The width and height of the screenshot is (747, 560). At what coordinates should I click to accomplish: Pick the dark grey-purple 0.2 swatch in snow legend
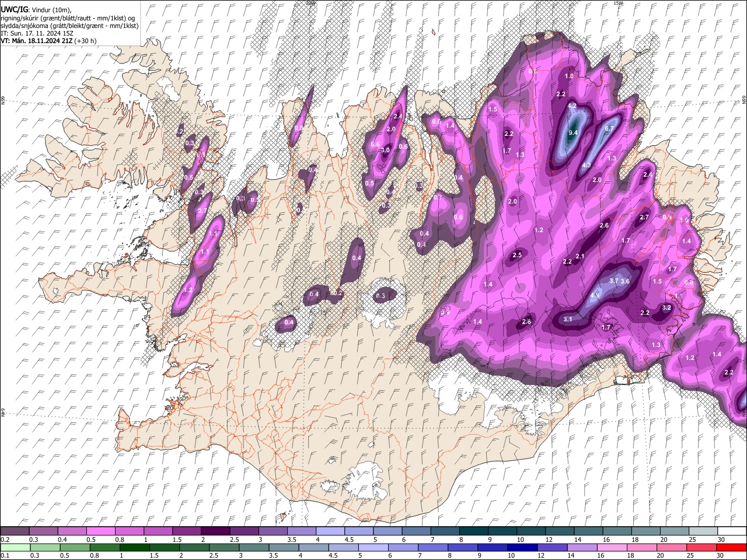coord(15,531)
